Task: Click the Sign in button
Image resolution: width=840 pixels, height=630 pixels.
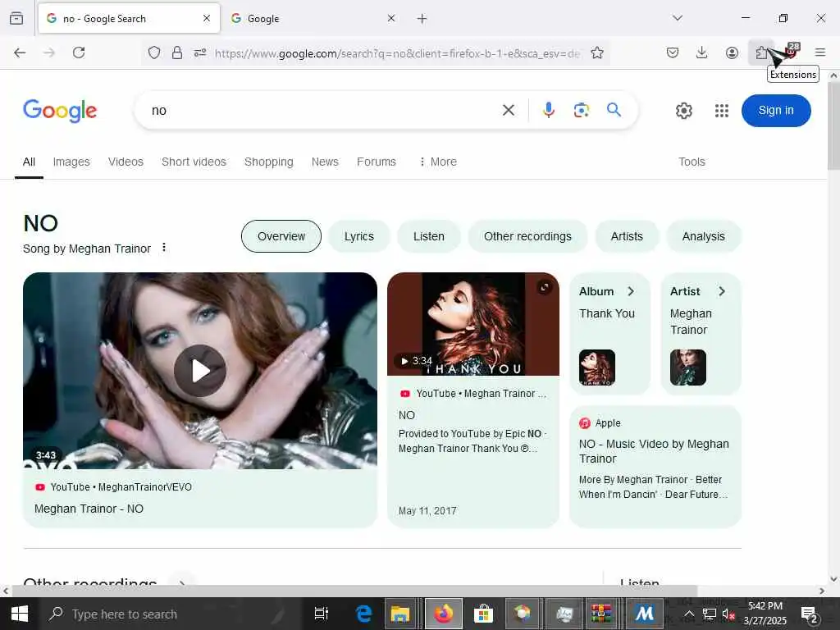Action: coord(776,111)
